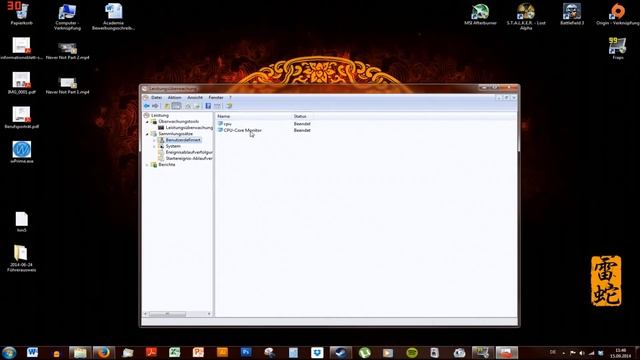Open the Ansicht menu
Viewport: 640px width, 360px height.
[195, 98]
